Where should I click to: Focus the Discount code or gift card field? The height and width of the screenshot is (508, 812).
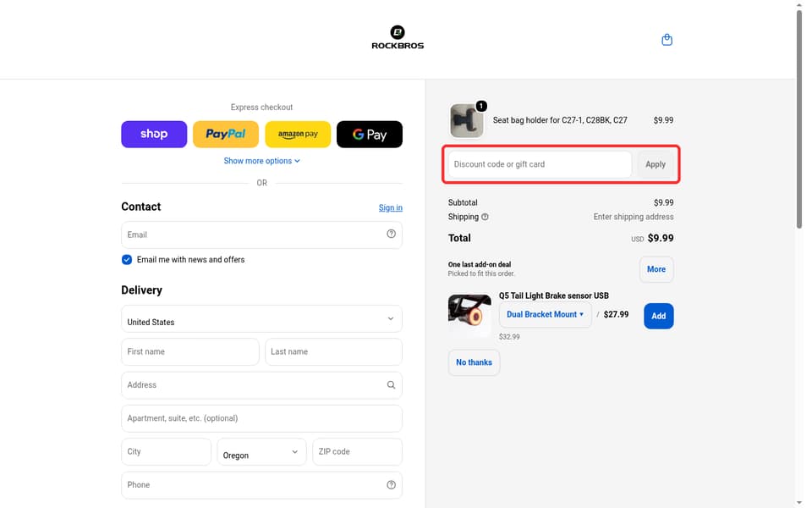(x=540, y=164)
